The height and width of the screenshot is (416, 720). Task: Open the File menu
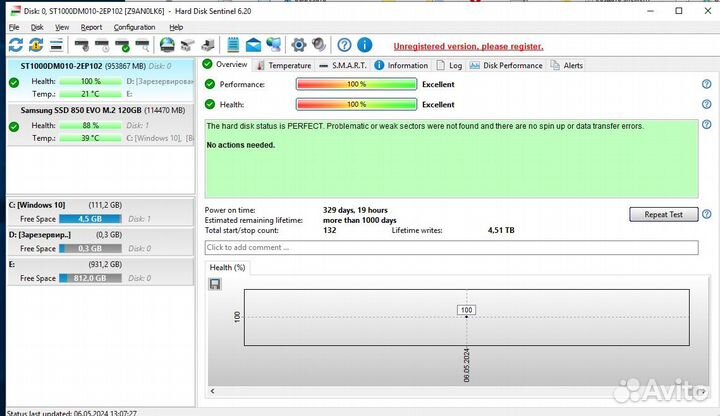pos(14,27)
